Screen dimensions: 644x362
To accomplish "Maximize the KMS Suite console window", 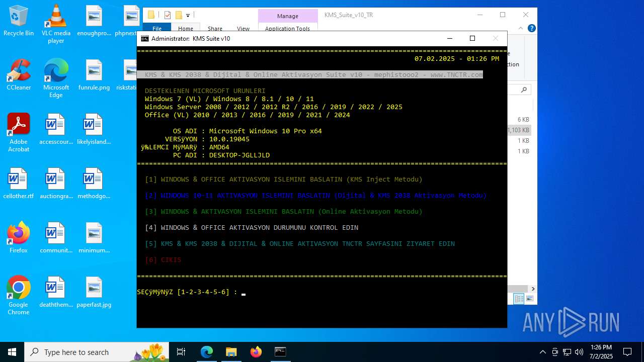I will pyautogui.click(x=472, y=38).
